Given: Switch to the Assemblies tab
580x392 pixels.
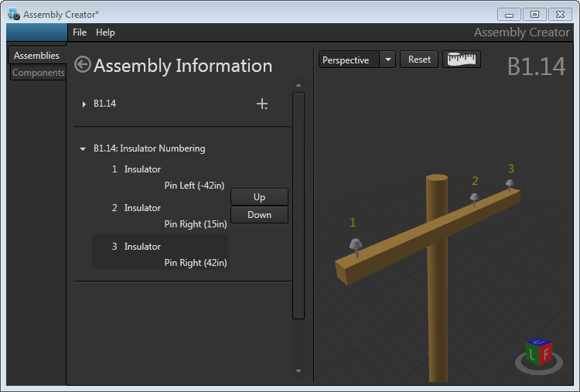Looking at the screenshot, I should [36, 56].
